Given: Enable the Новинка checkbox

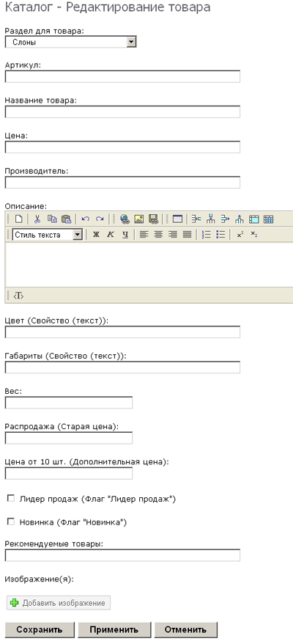Looking at the screenshot, I should (x=11, y=522).
